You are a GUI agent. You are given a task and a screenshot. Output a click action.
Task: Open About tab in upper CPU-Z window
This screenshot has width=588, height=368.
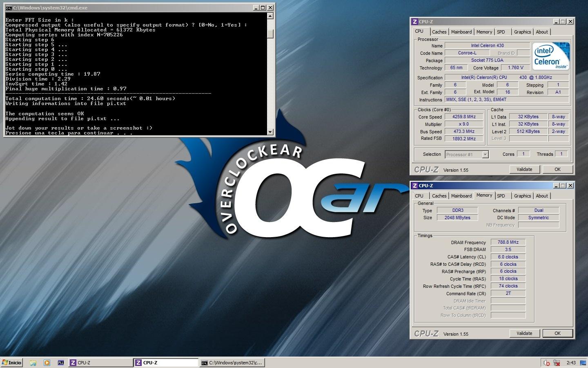coord(542,32)
